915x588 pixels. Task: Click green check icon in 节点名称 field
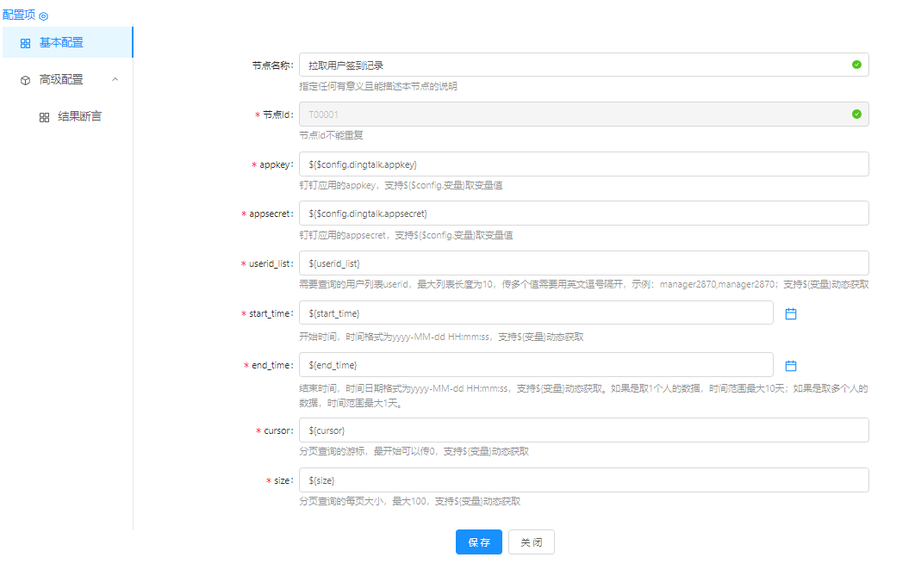[x=856, y=65]
